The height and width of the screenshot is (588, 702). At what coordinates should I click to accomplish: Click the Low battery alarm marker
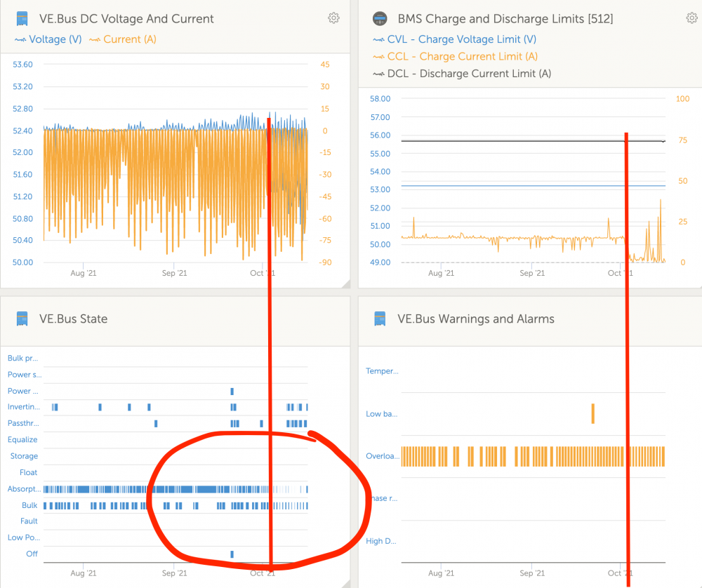592,413
